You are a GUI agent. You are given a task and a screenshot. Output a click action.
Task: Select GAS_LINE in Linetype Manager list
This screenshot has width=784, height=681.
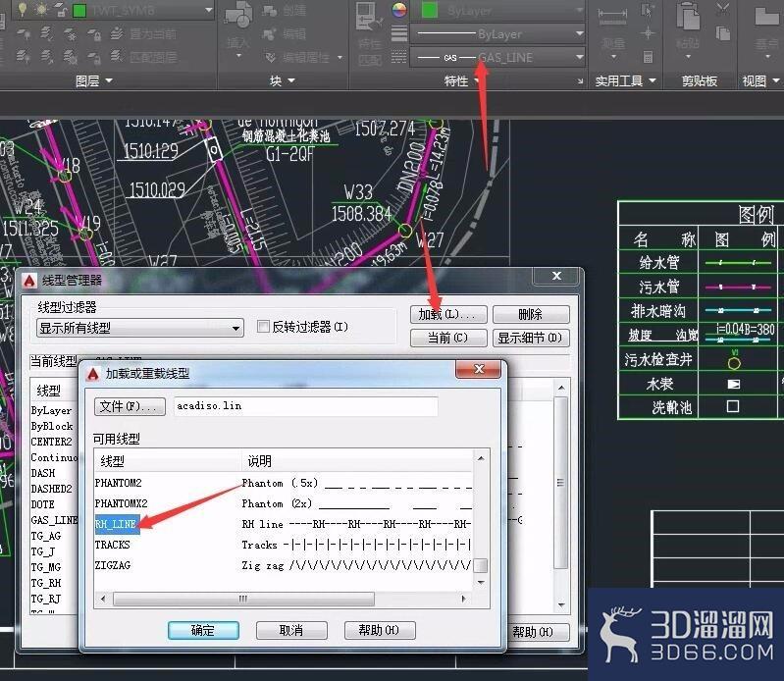coord(54,520)
